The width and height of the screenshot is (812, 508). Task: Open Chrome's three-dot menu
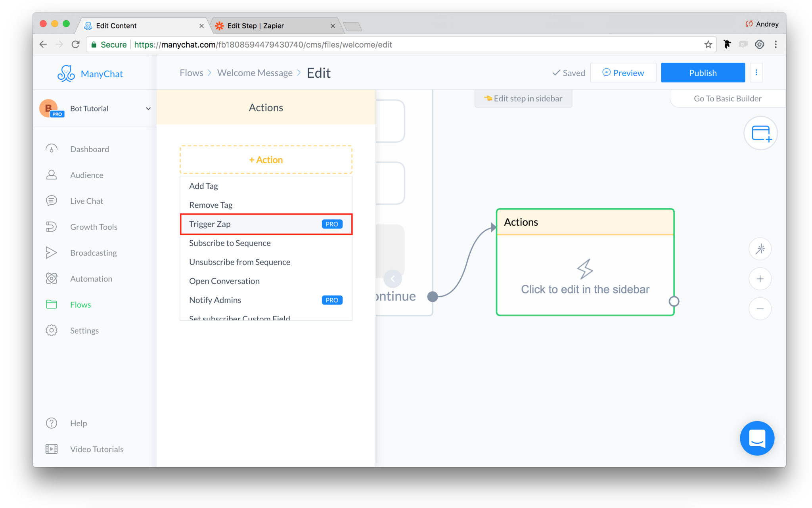[776, 44]
